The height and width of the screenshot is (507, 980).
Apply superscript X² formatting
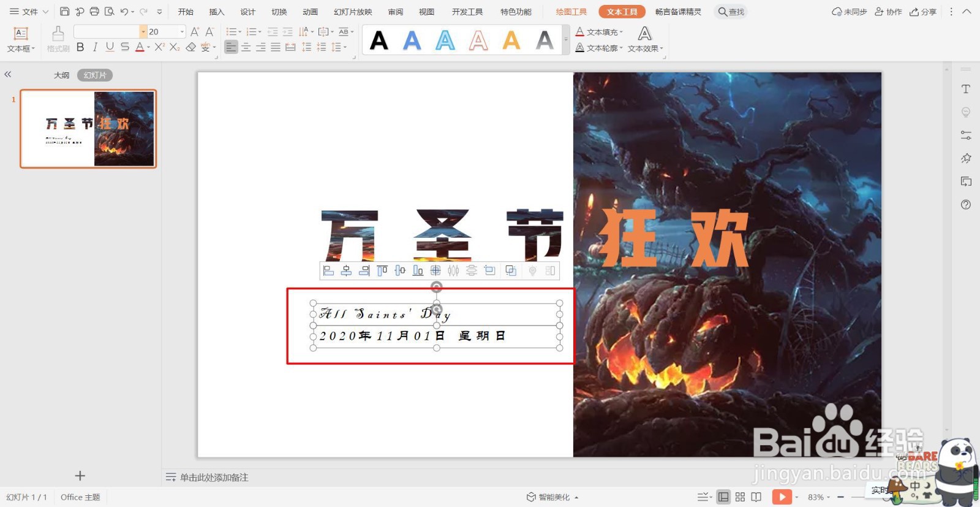(159, 47)
